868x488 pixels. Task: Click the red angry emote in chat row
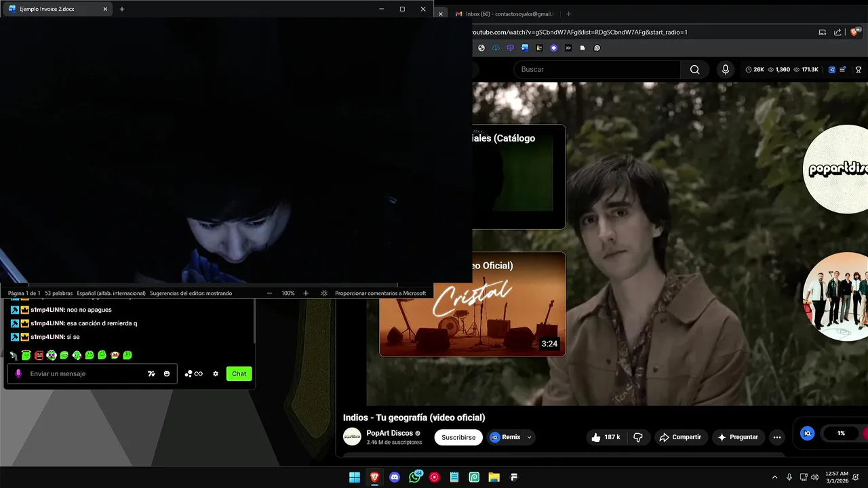(x=39, y=355)
